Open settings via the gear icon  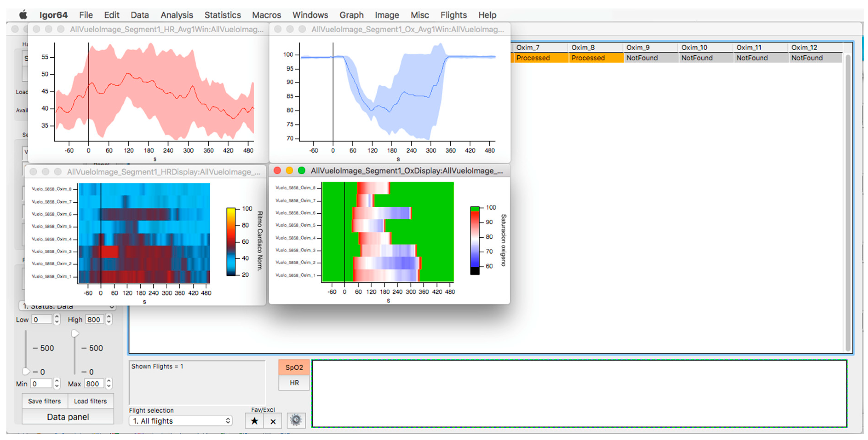[296, 420]
